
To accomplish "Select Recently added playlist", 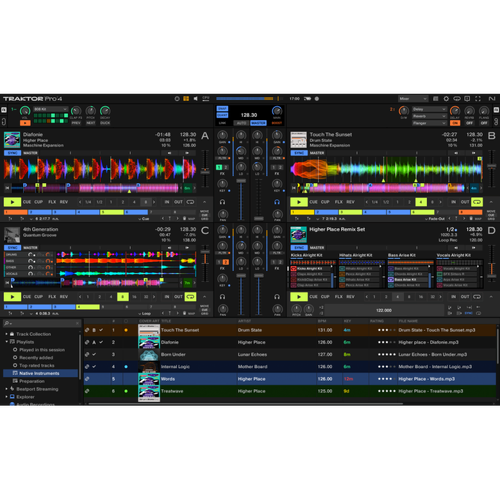I will tap(36, 357).
